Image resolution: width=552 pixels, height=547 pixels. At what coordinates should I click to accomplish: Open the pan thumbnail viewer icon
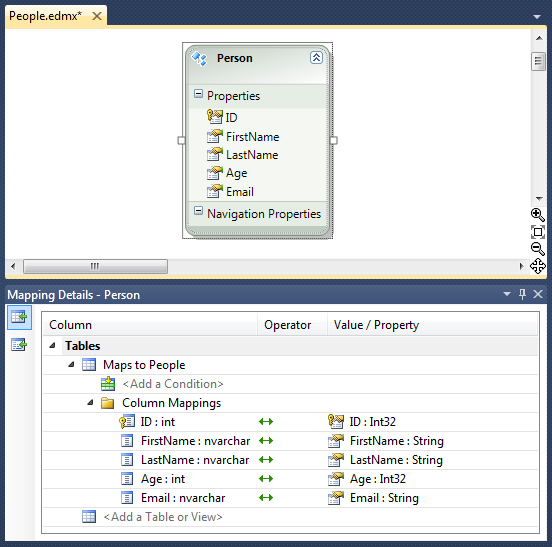click(538, 266)
